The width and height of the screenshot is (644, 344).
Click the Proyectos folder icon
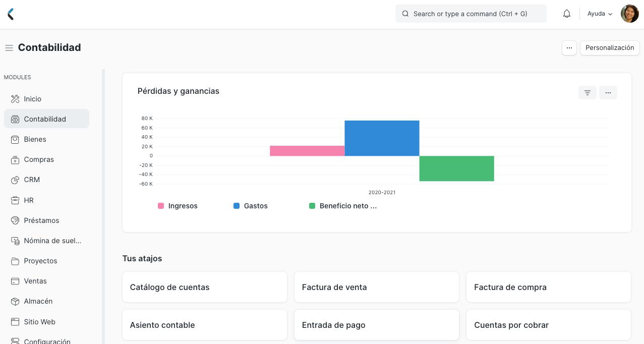[15, 261]
